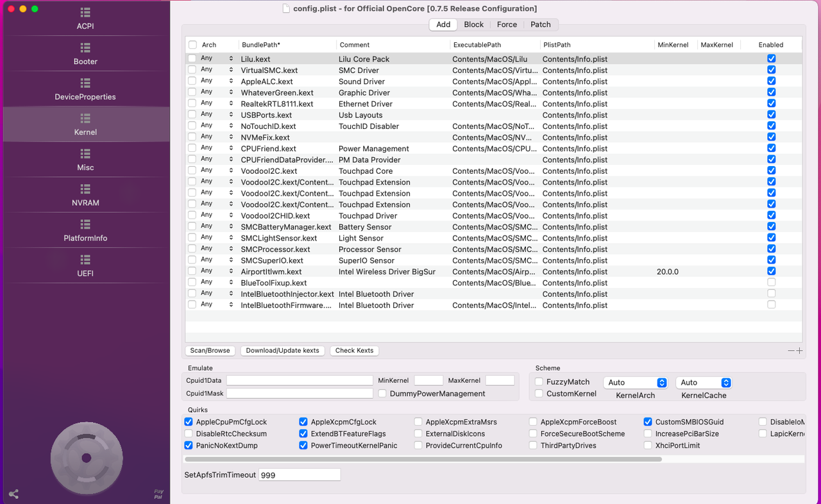This screenshot has height=504, width=821.
Task: Select the VoodooI2CHID.kext row
Action: (493, 215)
